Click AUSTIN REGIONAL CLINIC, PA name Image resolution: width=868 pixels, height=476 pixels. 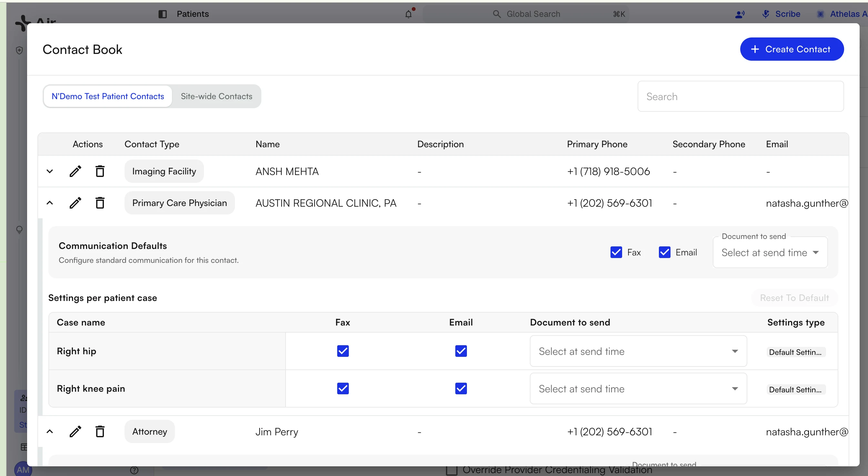click(x=326, y=203)
